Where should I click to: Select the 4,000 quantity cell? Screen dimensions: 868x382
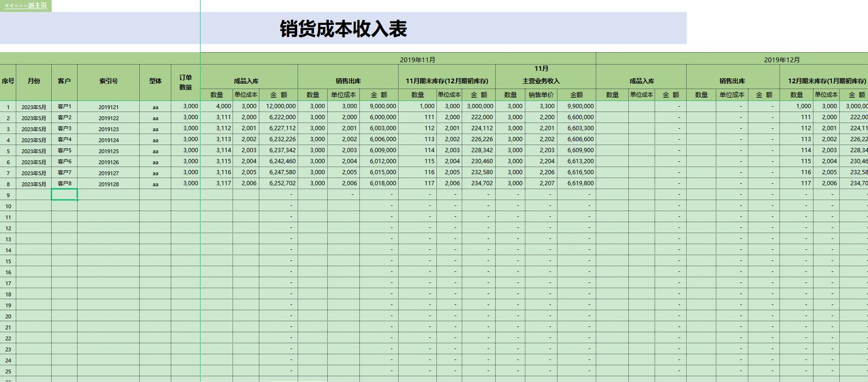point(217,106)
